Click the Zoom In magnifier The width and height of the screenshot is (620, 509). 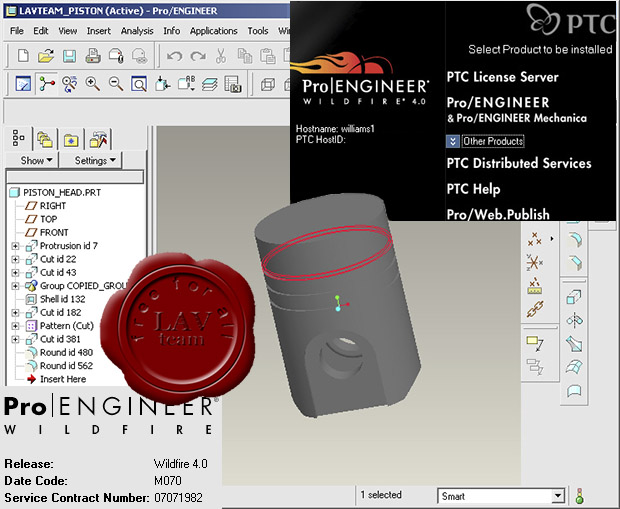coord(93,84)
